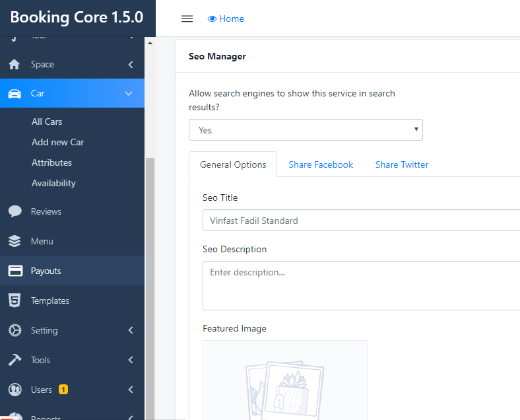Click the Space house icon
This screenshot has width=520, height=420.
pos(15,65)
